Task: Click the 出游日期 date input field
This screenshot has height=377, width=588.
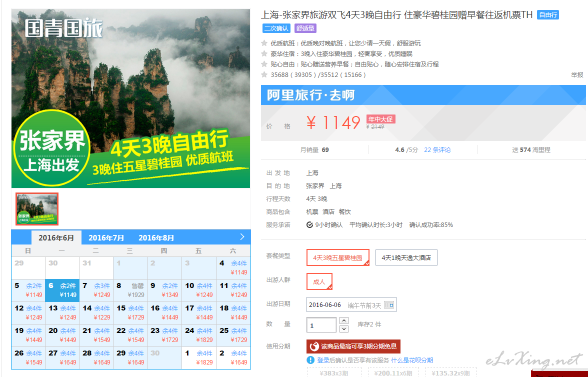Action: pyautogui.click(x=351, y=305)
